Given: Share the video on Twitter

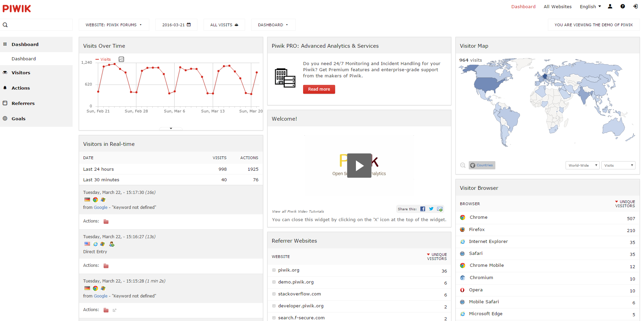Looking at the screenshot, I should point(431,209).
